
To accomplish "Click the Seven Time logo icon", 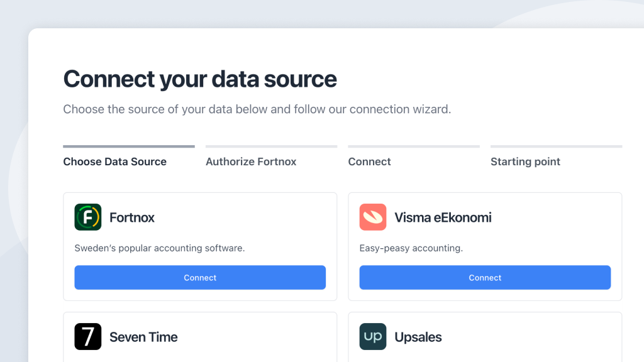I will point(88,336).
